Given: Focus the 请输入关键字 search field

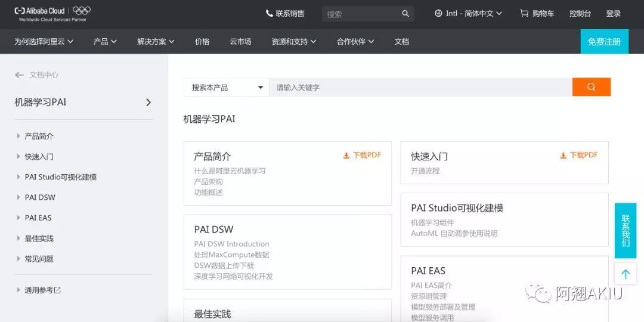Looking at the screenshot, I should [x=420, y=87].
